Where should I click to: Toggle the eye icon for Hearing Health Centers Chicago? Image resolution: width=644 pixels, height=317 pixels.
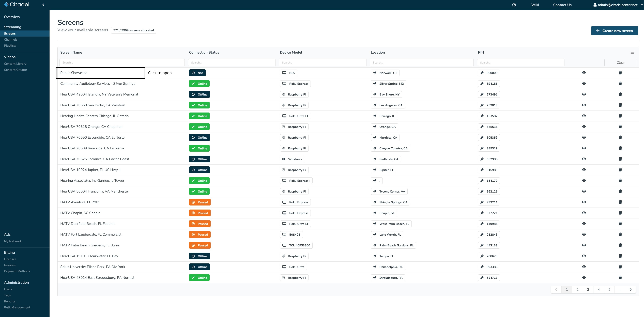coord(584,116)
